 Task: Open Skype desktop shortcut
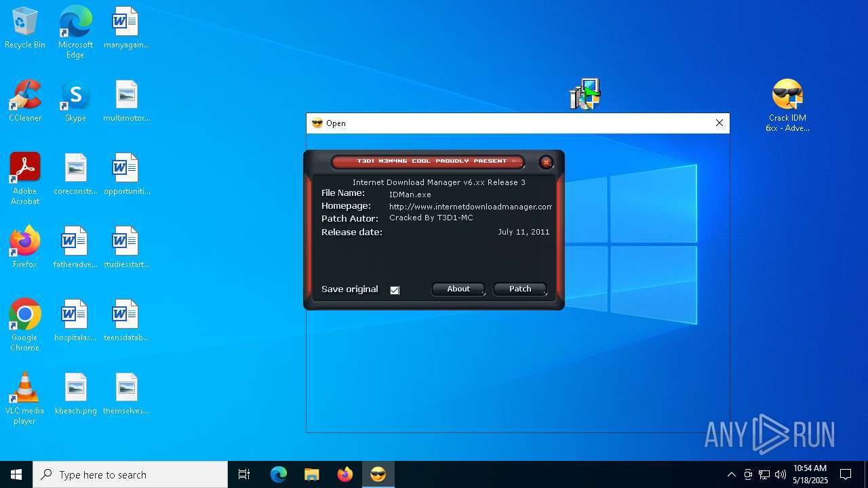click(75, 102)
